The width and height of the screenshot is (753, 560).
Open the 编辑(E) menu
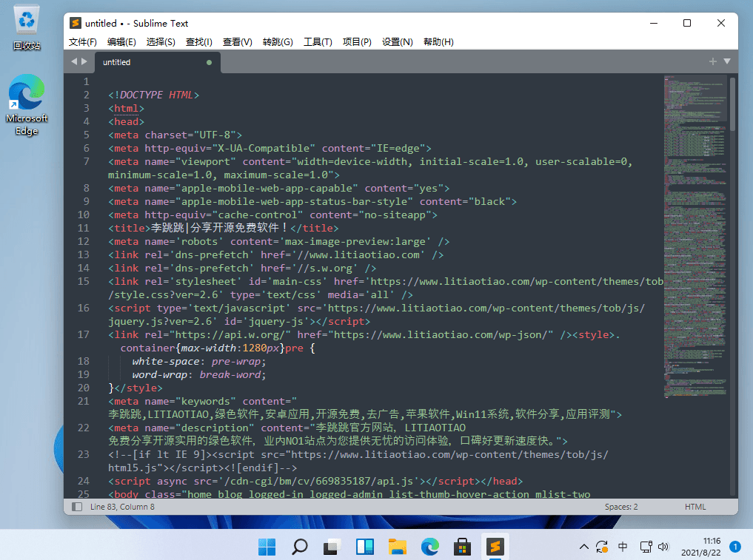coord(121,41)
